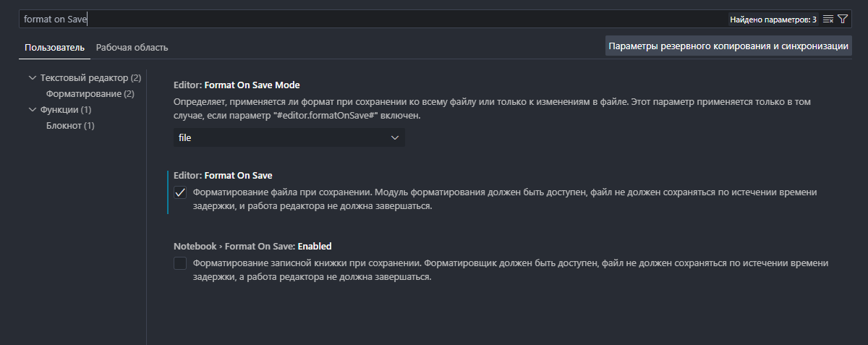
Task: Click the "Editor: Format On Save" setting title
Action: 223,175
